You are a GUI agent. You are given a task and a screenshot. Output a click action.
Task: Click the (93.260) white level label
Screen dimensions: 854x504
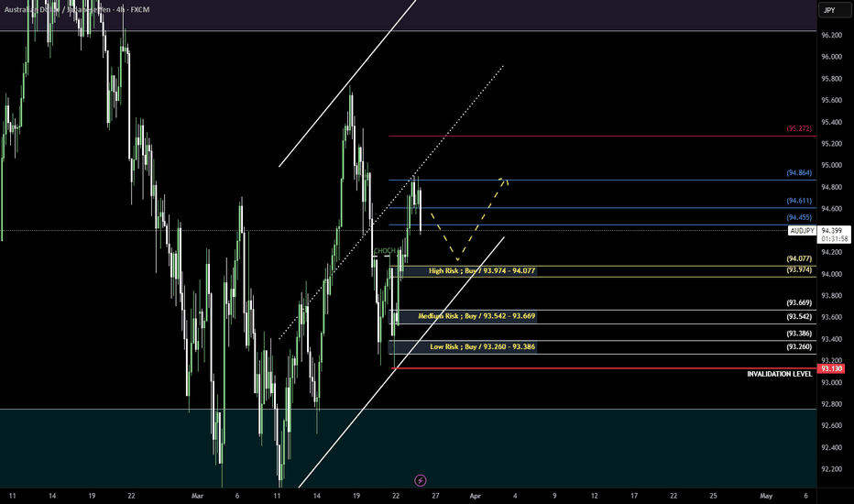[x=799, y=347]
